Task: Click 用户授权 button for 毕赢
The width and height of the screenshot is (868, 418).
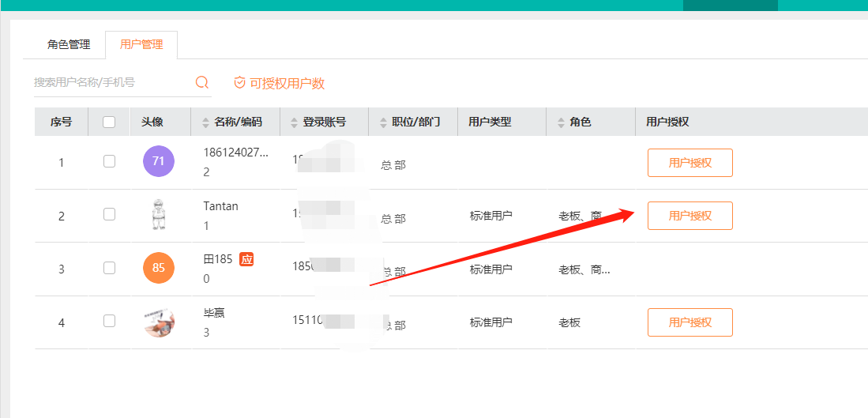Action: 690,322
